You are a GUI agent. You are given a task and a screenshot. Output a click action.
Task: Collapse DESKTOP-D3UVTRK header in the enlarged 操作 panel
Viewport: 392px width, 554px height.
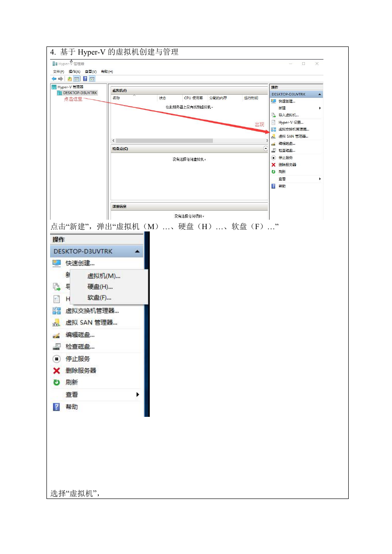(x=137, y=251)
